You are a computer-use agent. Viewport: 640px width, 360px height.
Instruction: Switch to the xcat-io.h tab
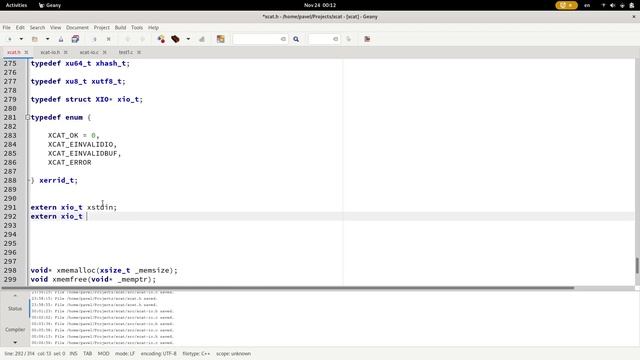tap(50, 52)
